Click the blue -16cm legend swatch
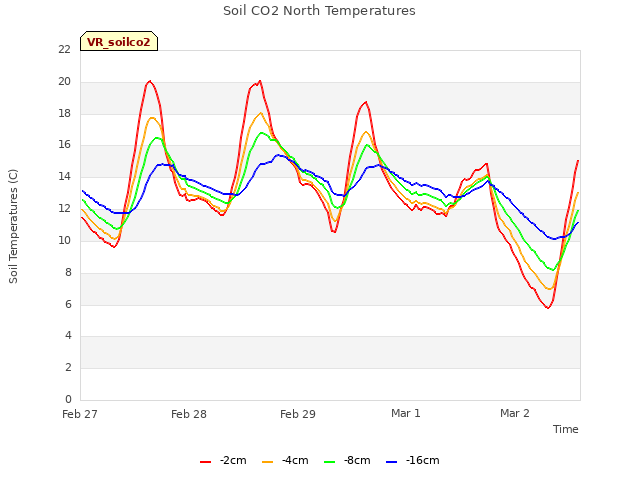Image resolution: width=640 pixels, height=480 pixels. click(x=391, y=462)
